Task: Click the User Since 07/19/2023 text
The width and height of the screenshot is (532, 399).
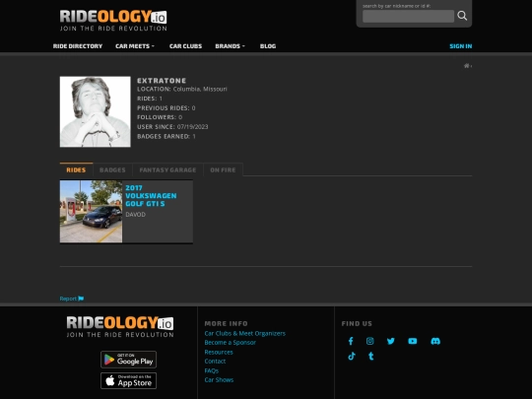Action: [172, 126]
